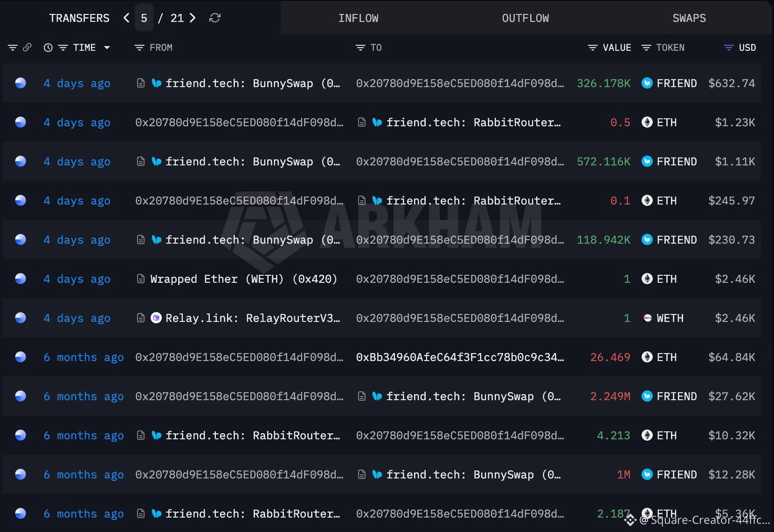
Task: Click the chain icon in the $12.28K row
Action: [21, 474]
